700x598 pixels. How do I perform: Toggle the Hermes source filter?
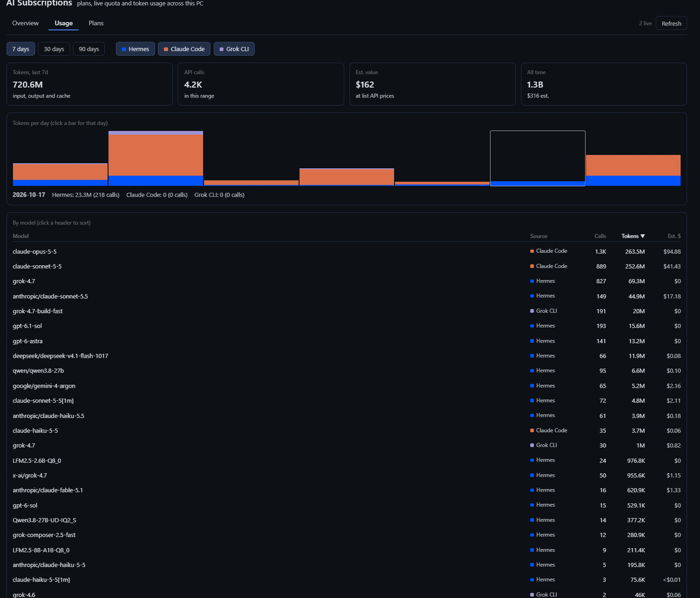pos(135,49)
